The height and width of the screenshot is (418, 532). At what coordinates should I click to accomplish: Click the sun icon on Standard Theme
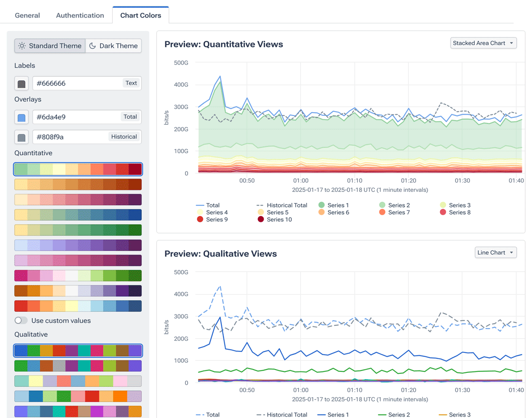coord(22,46)
